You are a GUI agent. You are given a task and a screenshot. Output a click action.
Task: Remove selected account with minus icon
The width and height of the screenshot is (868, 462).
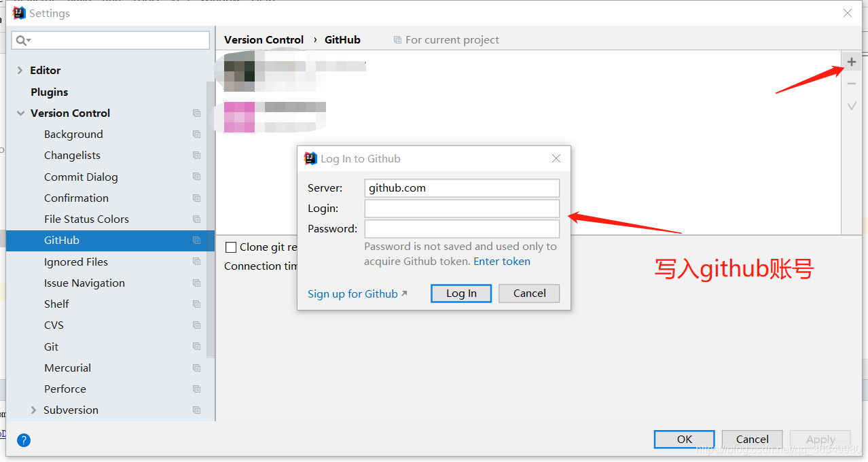pos(852,84)
